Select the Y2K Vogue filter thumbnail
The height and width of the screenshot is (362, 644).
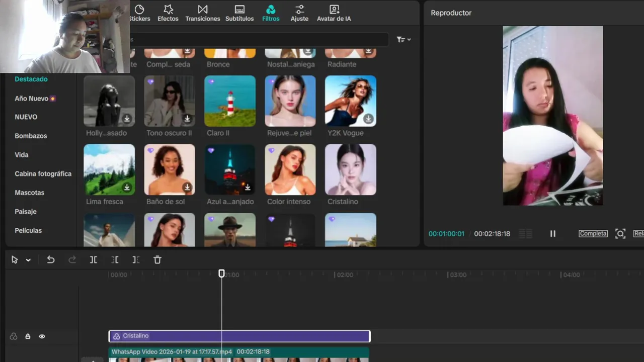coord(351,101)
